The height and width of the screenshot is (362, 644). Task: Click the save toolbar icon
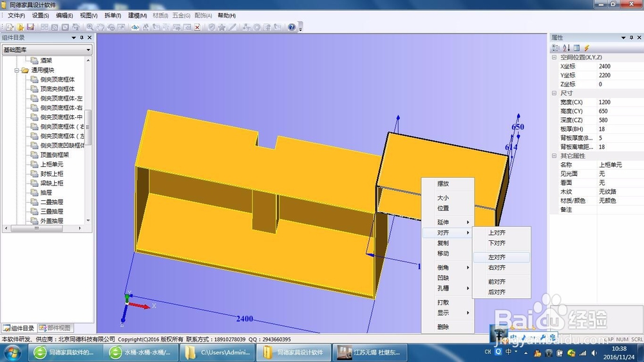[30, 27]
